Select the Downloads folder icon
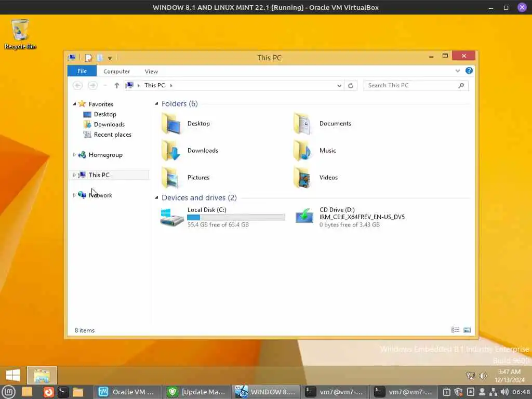 [x=171, y=151]
